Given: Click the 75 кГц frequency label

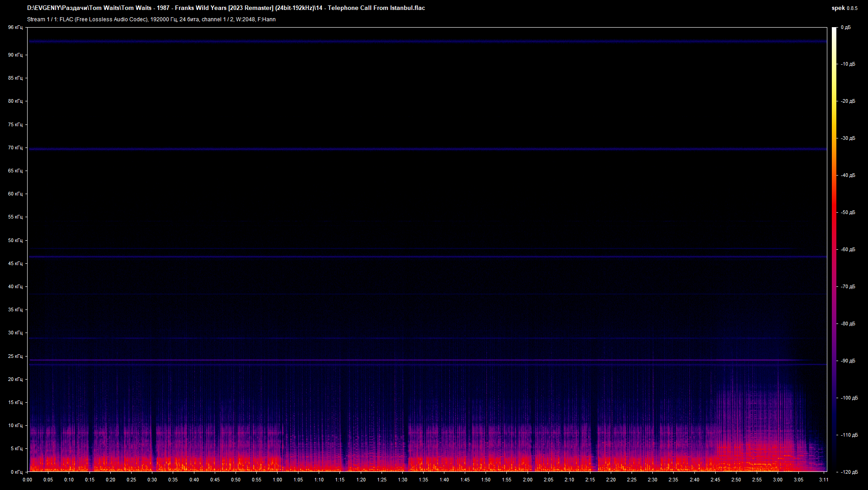Looking at the screenshot, I should 15,124.
